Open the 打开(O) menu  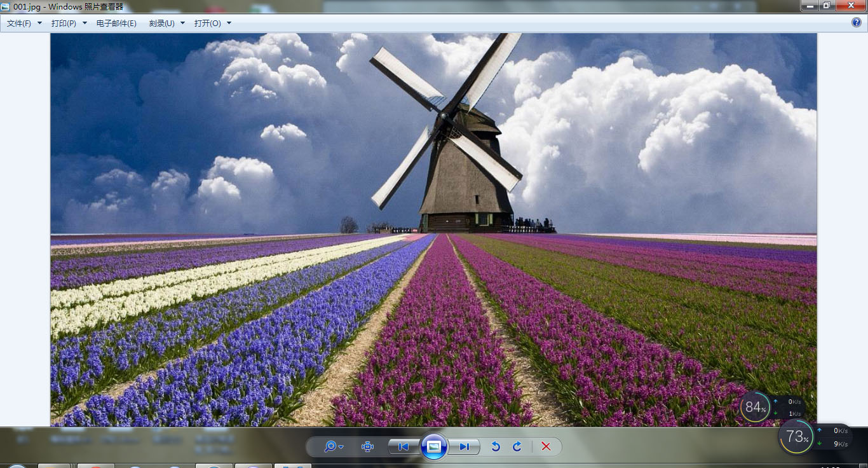pos(207,24)
